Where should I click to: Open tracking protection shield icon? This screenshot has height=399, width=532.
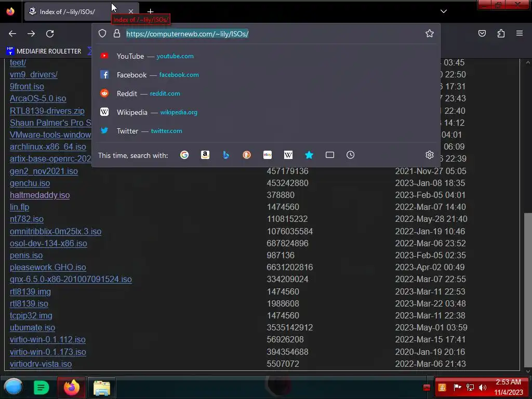click(x=102, y=33)
